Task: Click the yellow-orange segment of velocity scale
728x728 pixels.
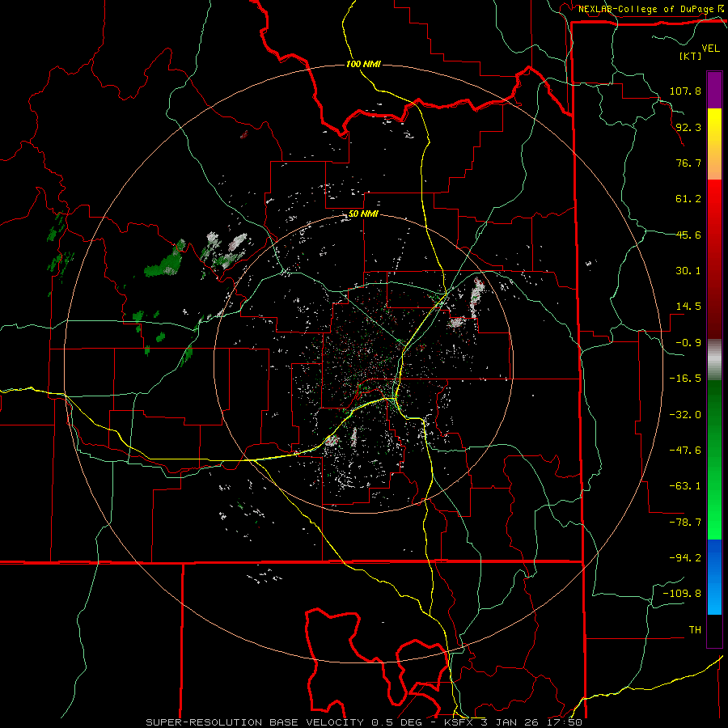Action: 714,144
